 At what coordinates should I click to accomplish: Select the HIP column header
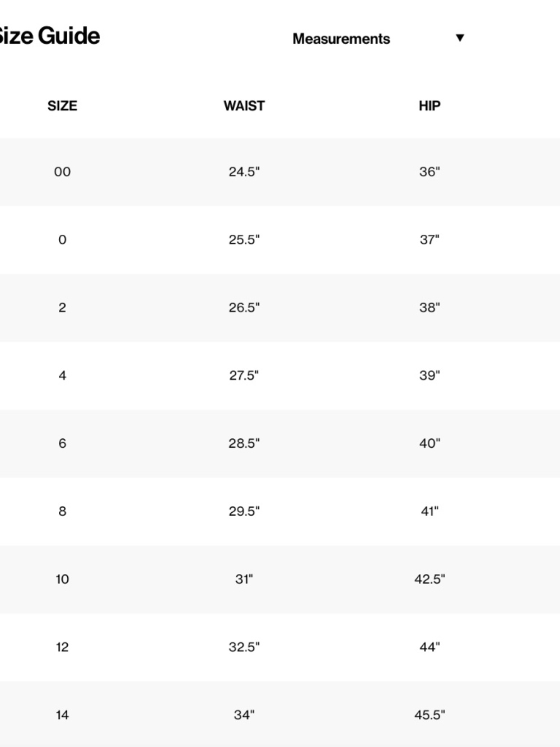tap(430, 106)
